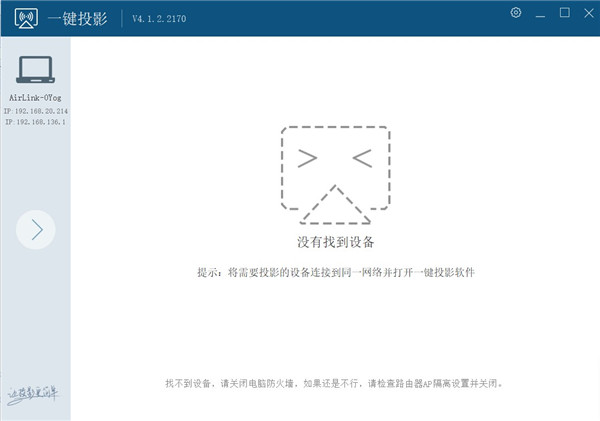Click the right-facing sad eye symbol
Image resolution: width=600 pixels, height=421 pixels.
[308, 158]
